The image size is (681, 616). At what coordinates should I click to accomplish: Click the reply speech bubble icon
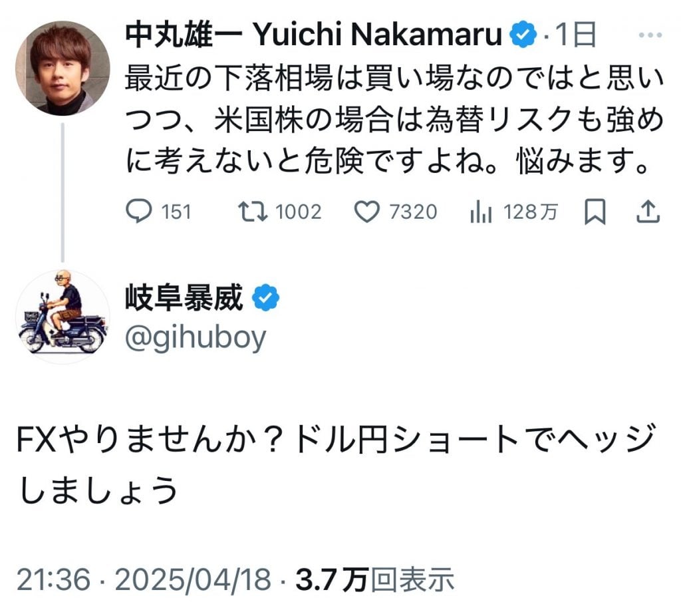coord(140,212)
